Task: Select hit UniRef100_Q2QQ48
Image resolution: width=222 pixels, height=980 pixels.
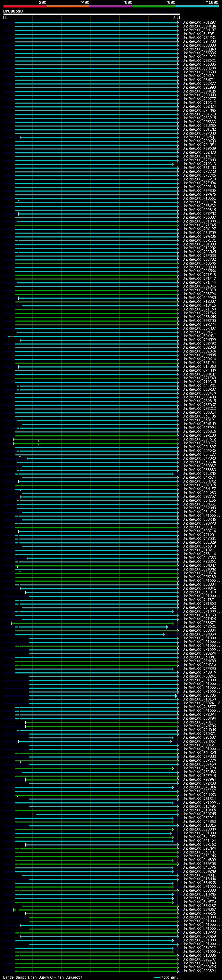Action: tap(199, 49)
